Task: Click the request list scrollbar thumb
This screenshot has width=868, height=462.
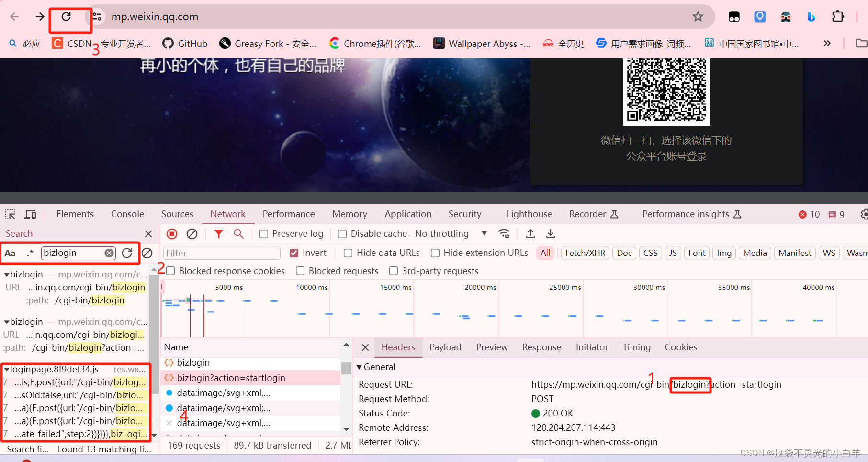Action: click(x=346, y=368)
